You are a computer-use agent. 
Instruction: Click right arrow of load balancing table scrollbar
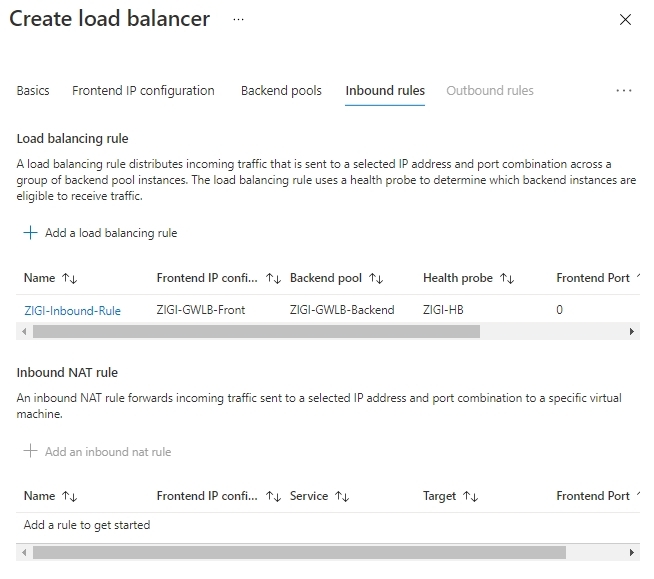pos(631,332)
